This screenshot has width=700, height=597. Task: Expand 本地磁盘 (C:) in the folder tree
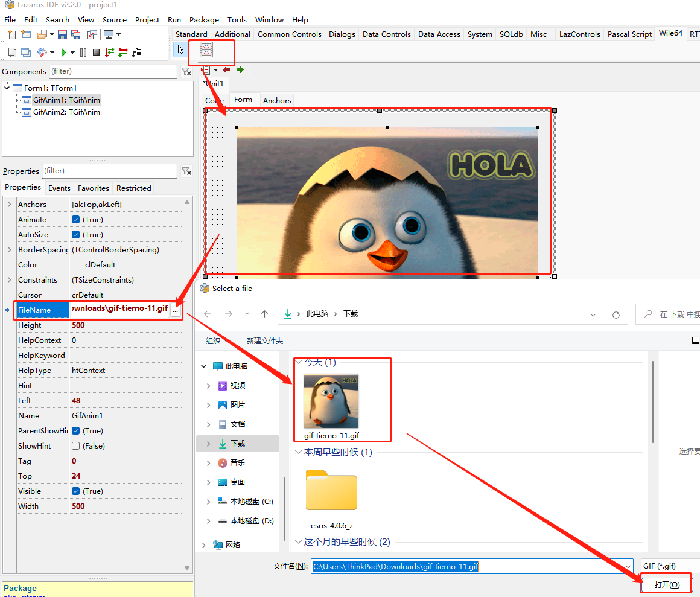pos(208,502)
